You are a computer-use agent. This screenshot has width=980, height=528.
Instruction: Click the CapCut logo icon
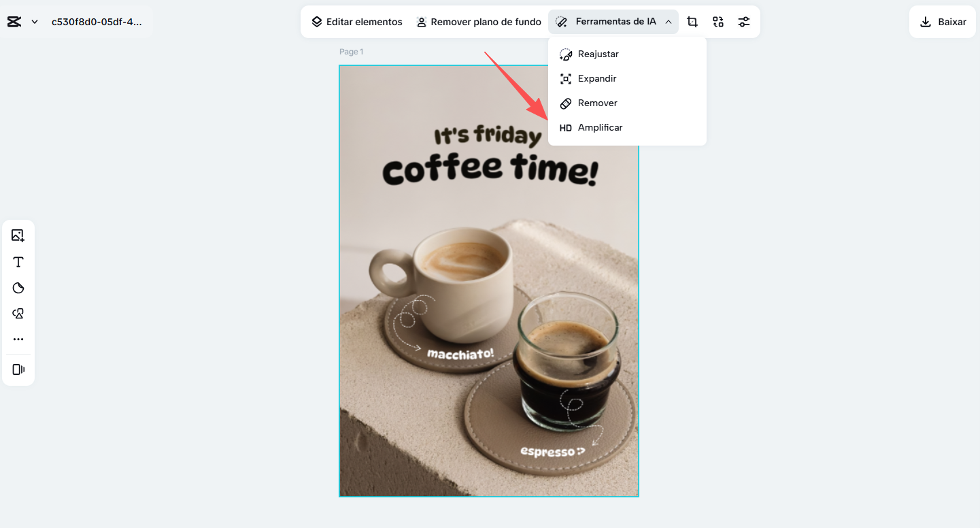pos(14,22)
